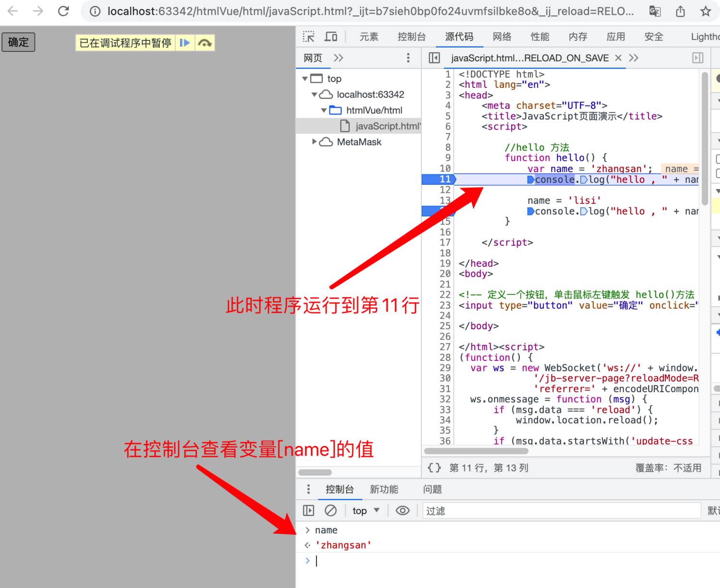The height and width of the screenshot is (588, 720).
Task: Click the inline breakpoint marker before console on line 14
Action: pyautogui.click(x=531, y=211)
